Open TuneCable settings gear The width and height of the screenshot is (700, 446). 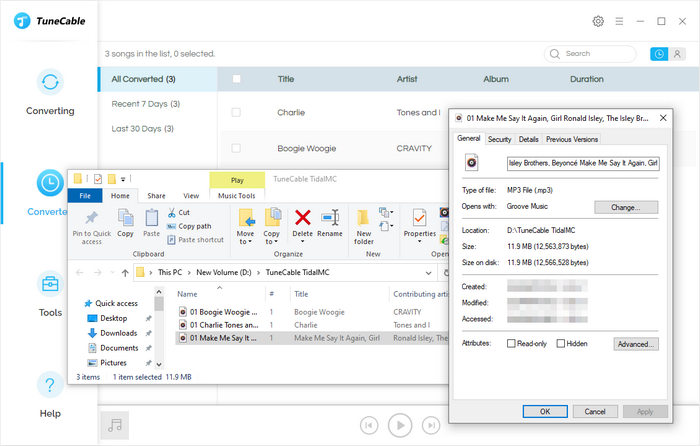(598, 21)
